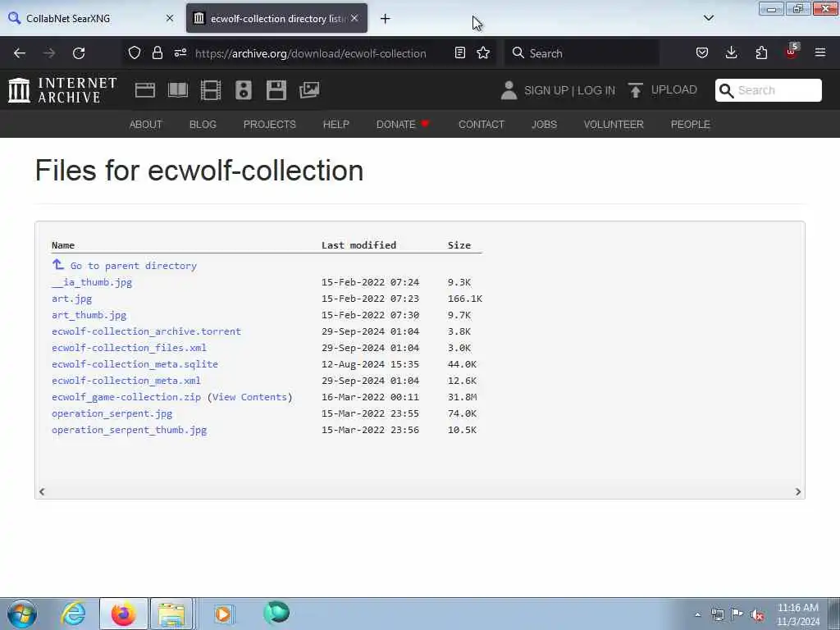Open the Audio speaker icon
The image size is (840, 630).
point(243,90)
